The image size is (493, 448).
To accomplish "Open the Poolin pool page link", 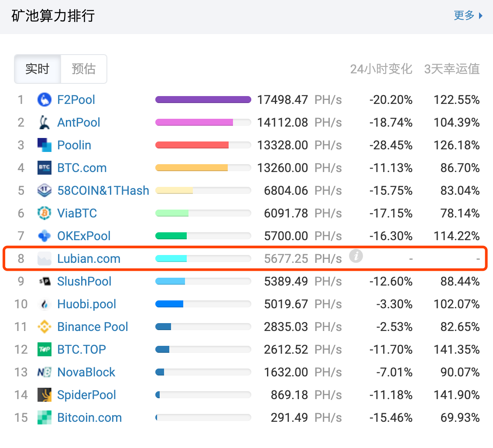I will (x=74, y=145).
